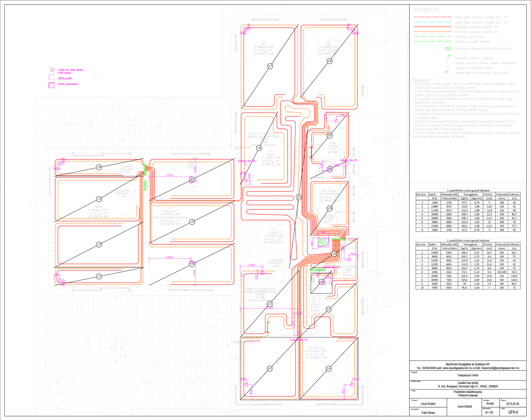Image resolution: width=531 pixels, height=420 pixels.
Task: Click the '2. padlófűtési osztó-gyűjtő táblázat' title
Action: tap(468, 240)
